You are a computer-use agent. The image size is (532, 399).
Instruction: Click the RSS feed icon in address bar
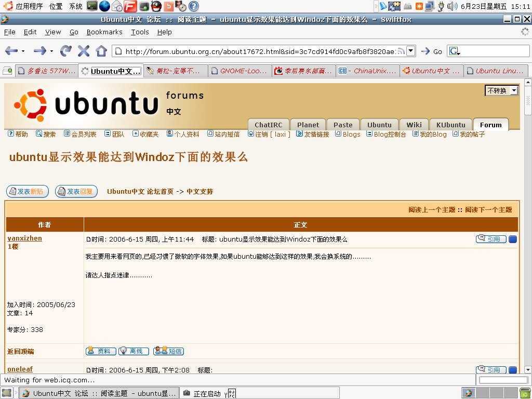click(402, 51)
